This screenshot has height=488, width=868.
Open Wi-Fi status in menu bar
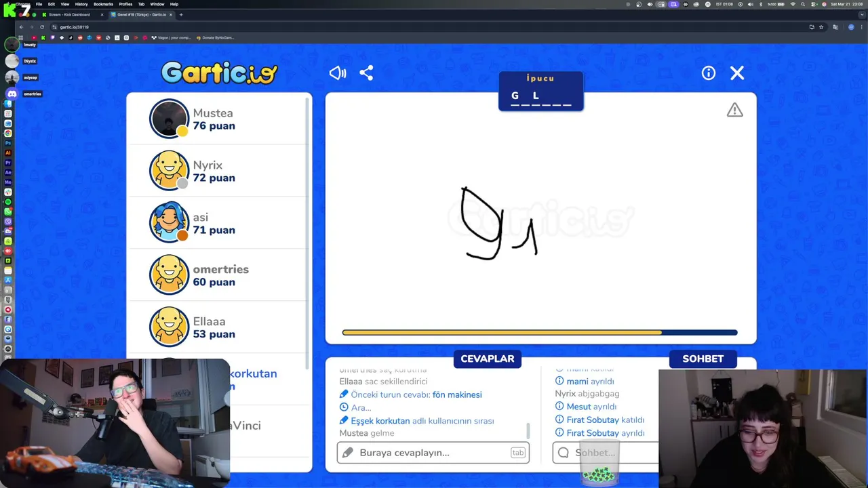(x=793, y=4)
